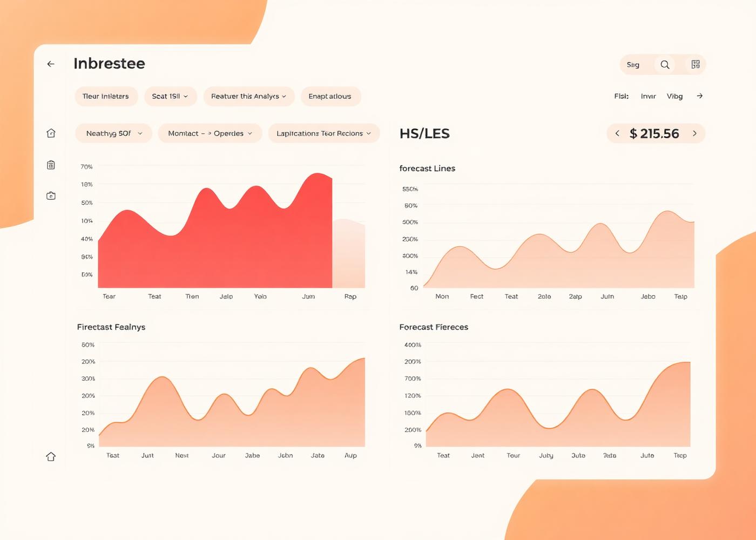The height and width of the screenshot is (540, 756).
Task: Open the Scat ISil dropdown
Action: 170,96
